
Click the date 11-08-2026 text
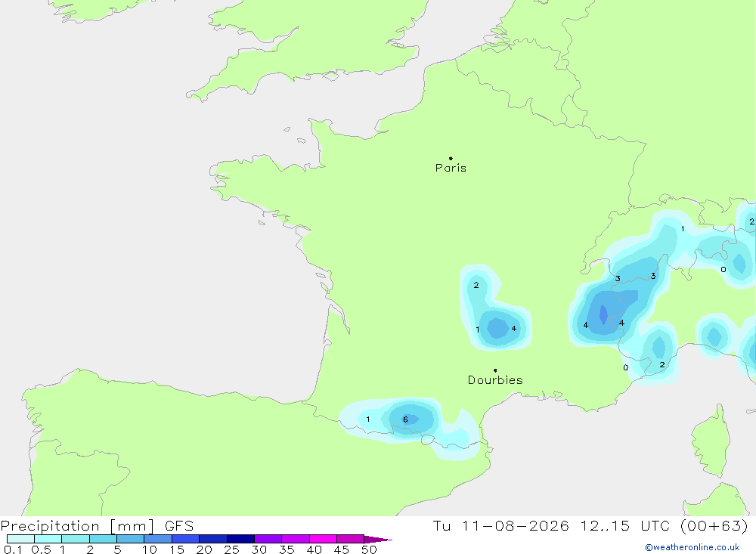pyautogui.click(x=515, y=525)
